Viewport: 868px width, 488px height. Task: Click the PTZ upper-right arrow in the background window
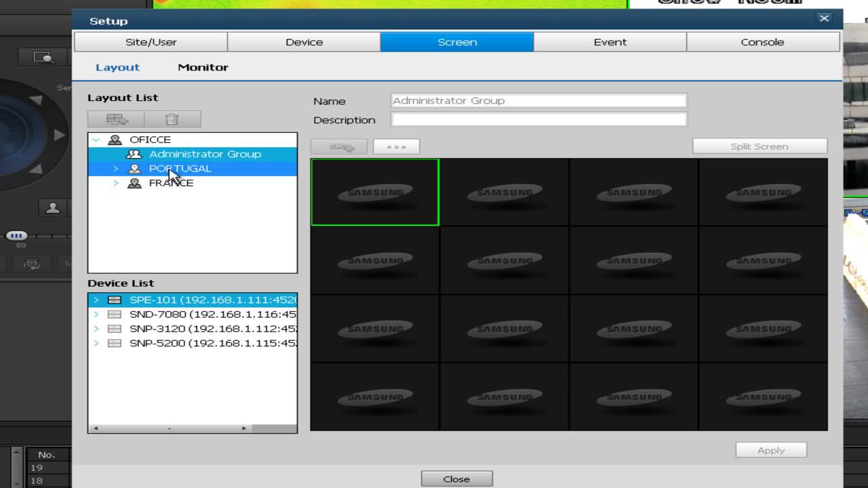(36, 101)
